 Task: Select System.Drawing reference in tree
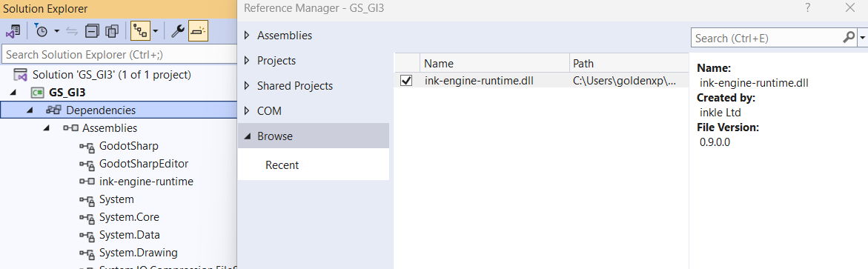pyautogui.click(x=139, y=253)
